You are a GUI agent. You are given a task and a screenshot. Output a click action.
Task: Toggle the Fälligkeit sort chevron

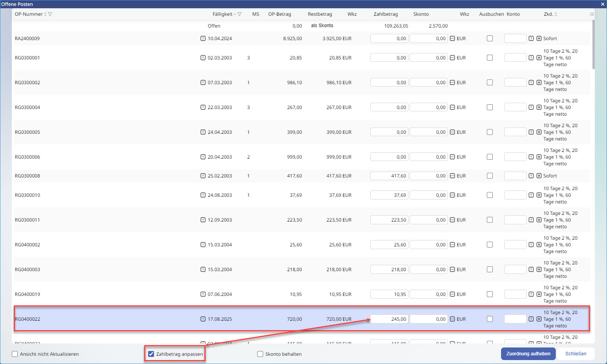[x=235, y=14]
